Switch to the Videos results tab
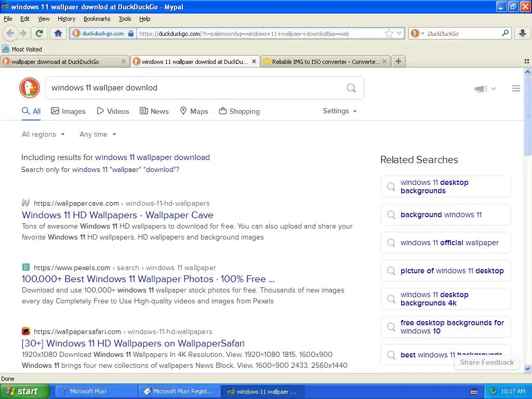The height and width of the screenshot is (399, 532). [113, 111]
